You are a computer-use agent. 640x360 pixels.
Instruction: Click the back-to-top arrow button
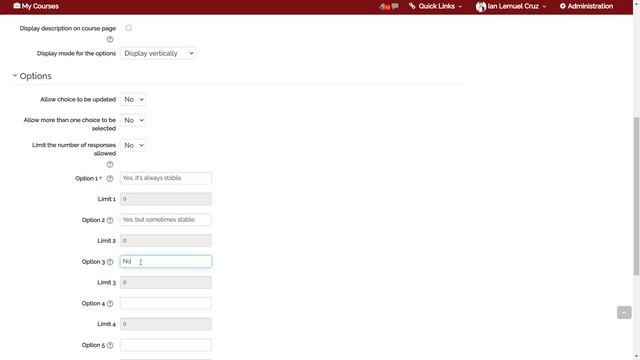[624, 313]
